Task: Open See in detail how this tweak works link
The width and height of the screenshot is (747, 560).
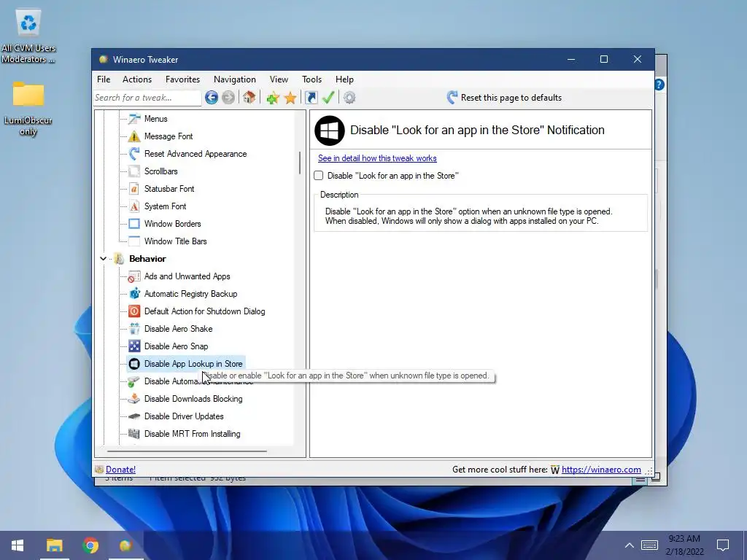Action: click(x=377, y=158)
